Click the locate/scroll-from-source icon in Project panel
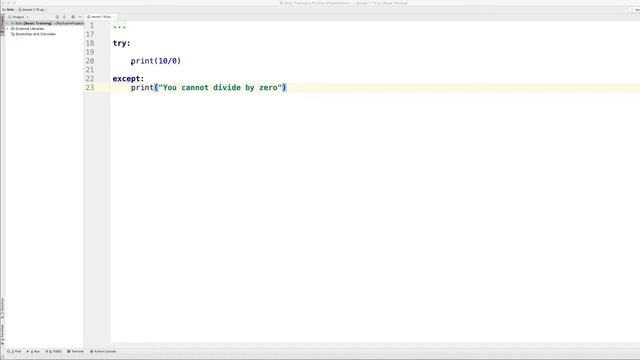Image resolution: width=640 pixels, height=360 pixels. click(x=57, y=17)
